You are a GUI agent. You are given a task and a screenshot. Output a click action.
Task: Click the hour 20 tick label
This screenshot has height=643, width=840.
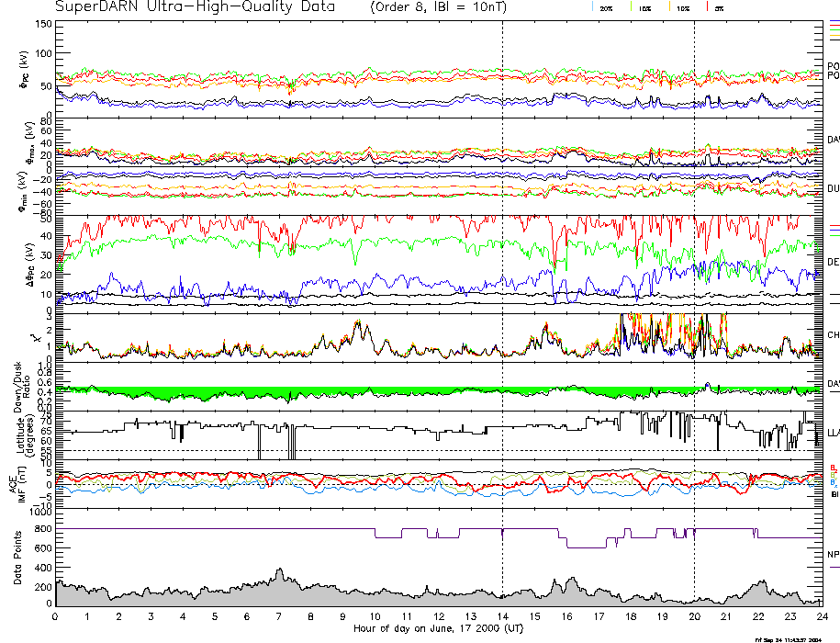(x=694, y=617)
